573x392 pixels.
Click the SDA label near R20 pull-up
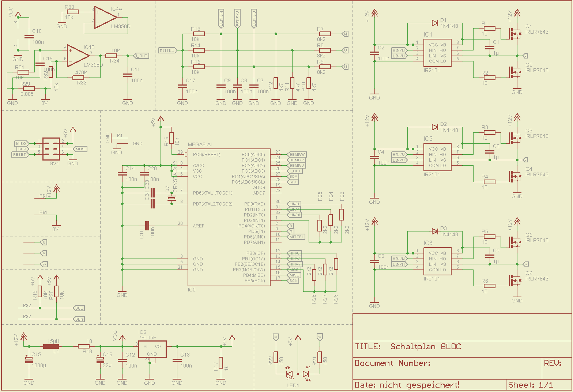[x=79, y=319]
